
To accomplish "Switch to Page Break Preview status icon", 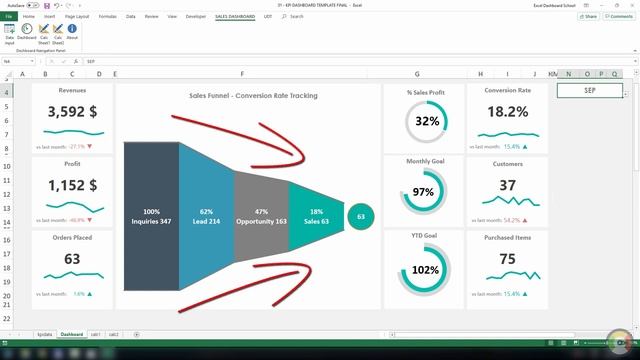I will (576, 343).
